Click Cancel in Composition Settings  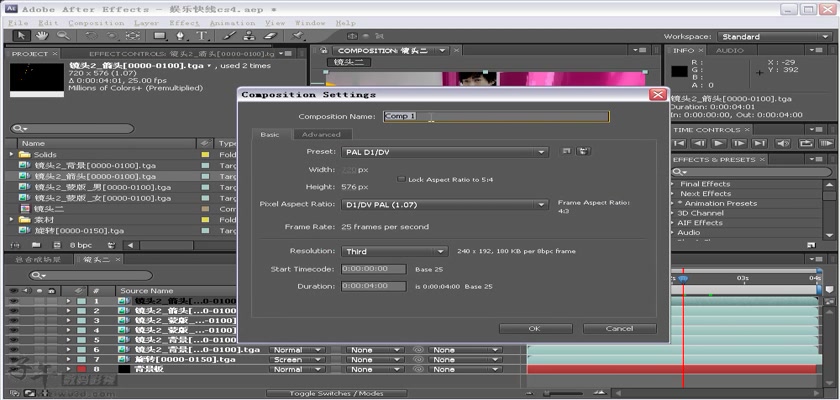point(619,328)
